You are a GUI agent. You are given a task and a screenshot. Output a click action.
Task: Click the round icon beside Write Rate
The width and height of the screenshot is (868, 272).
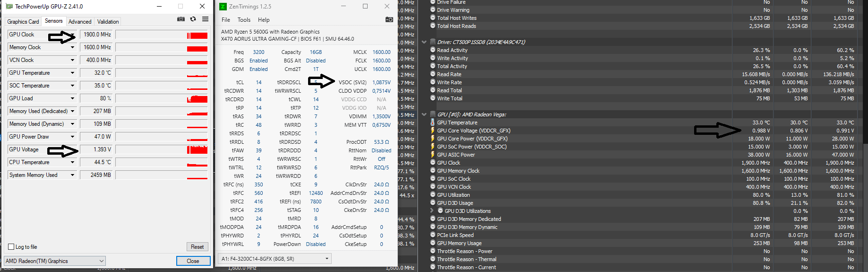point(432,82)
